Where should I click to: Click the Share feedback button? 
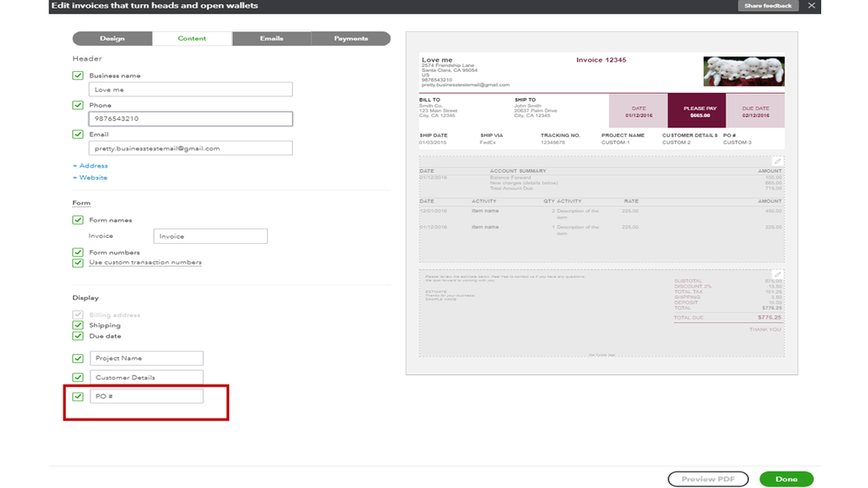point(768,5)
